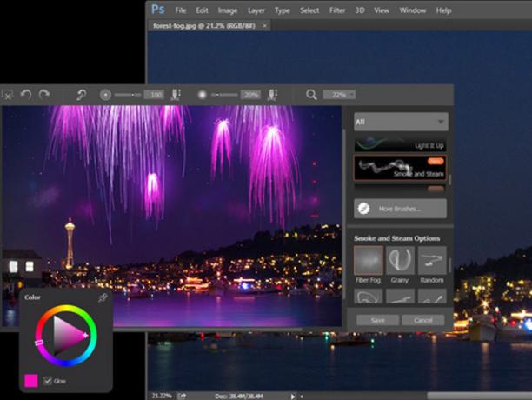Open the Filter menu
This screenshot has height=400, width=532.
coord(337,10)
